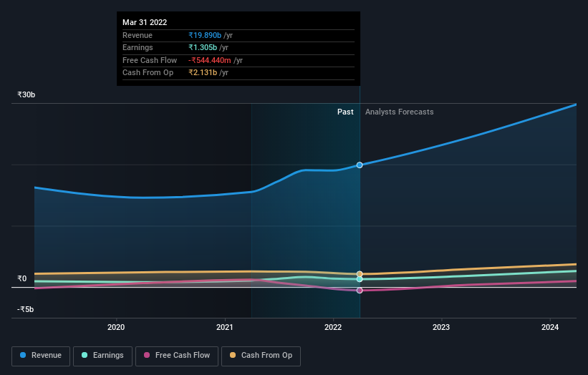This screenshot has width=588, height=375.
Task: Click the pink Free Cash Flow data marker
Action: [x=360, y=291]
